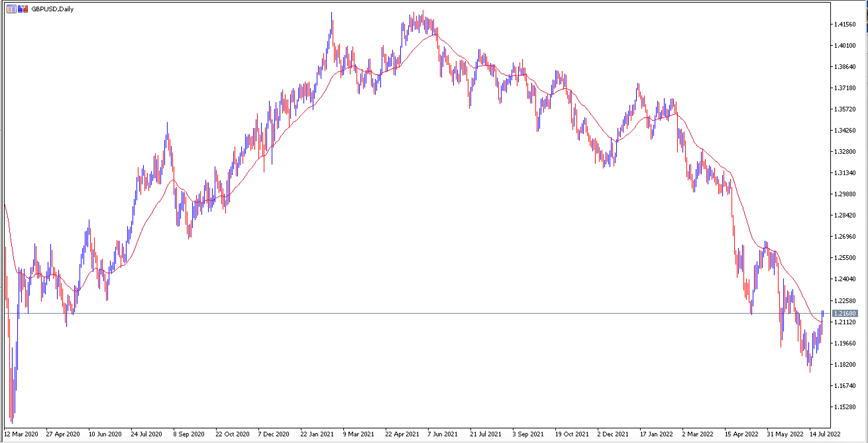Click the 1.35720 price scale label
Screen dimensions: 868x443
tap(844, 109)
